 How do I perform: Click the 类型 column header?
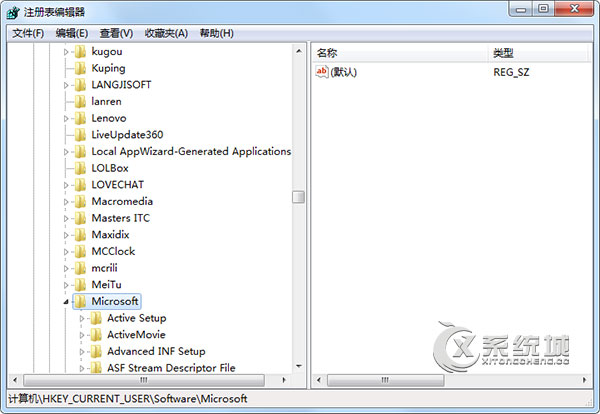[538, 53]
